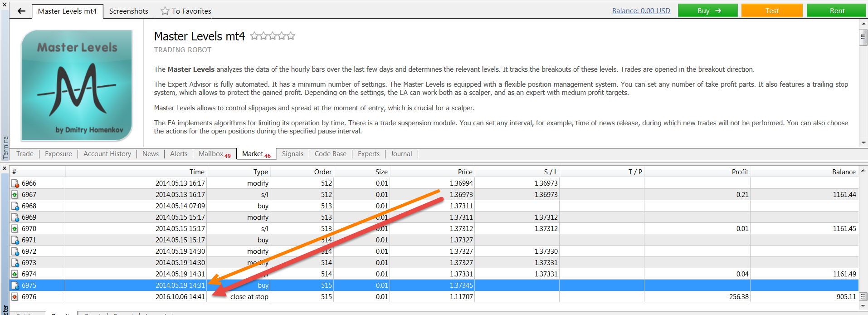Click the 905.11 balance value
Screen dimensions: 868x315
coord(846,297)
